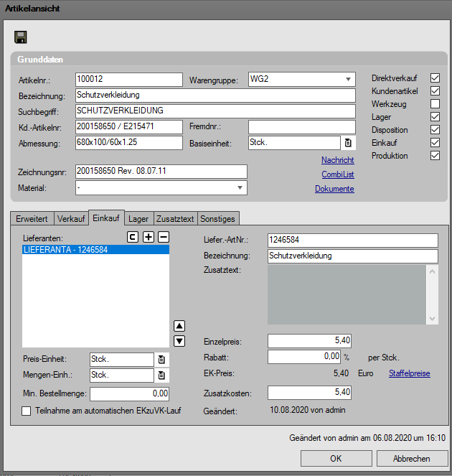452x476 pixels.
Task: Open the Verkauf tab
Action: pyautogui.click(x=71, y=219)
